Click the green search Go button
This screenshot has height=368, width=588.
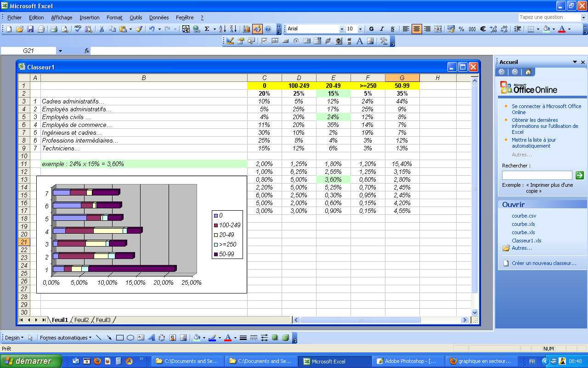click(580, 175)
